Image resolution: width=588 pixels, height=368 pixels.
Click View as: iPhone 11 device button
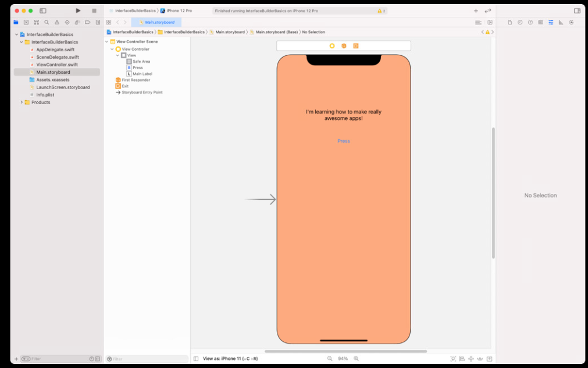(230, 359)
